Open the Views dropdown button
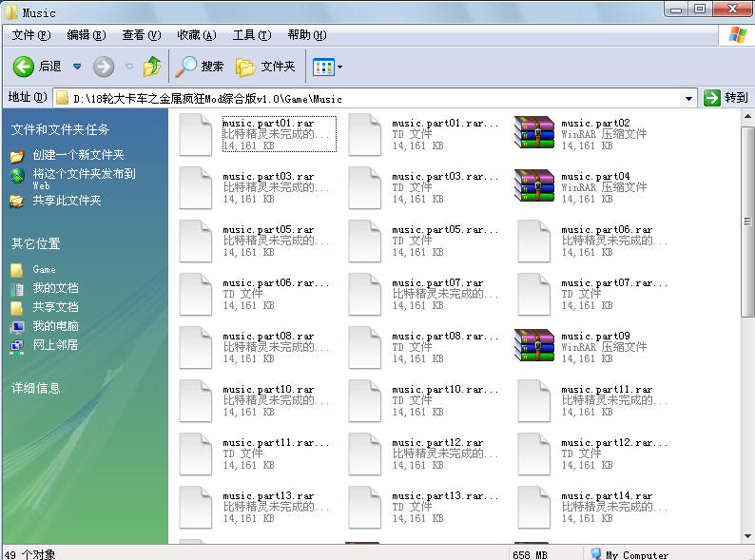 coord(328,67)
